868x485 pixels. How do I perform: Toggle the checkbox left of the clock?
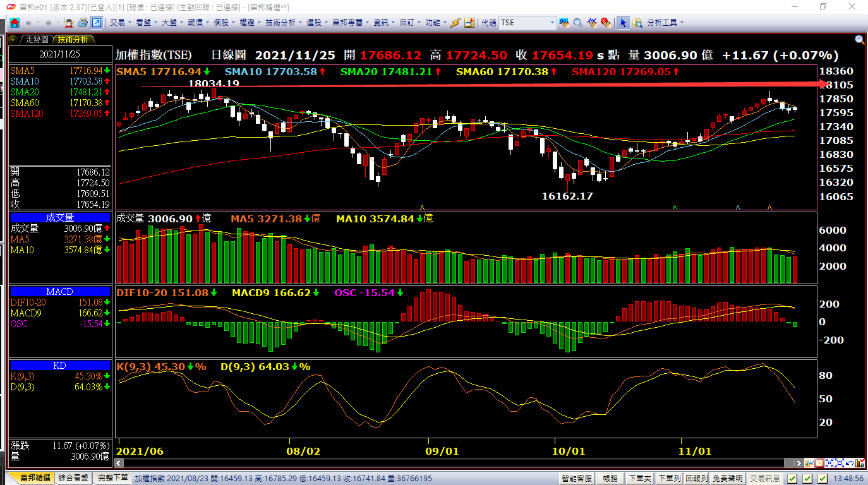(823, 479)
